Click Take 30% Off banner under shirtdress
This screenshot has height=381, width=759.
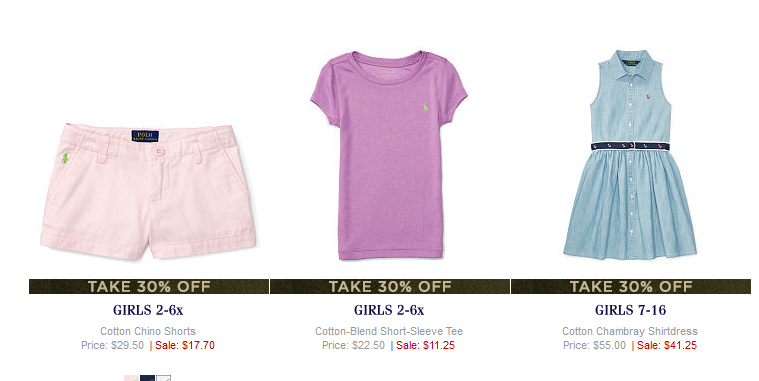(631, 287)
